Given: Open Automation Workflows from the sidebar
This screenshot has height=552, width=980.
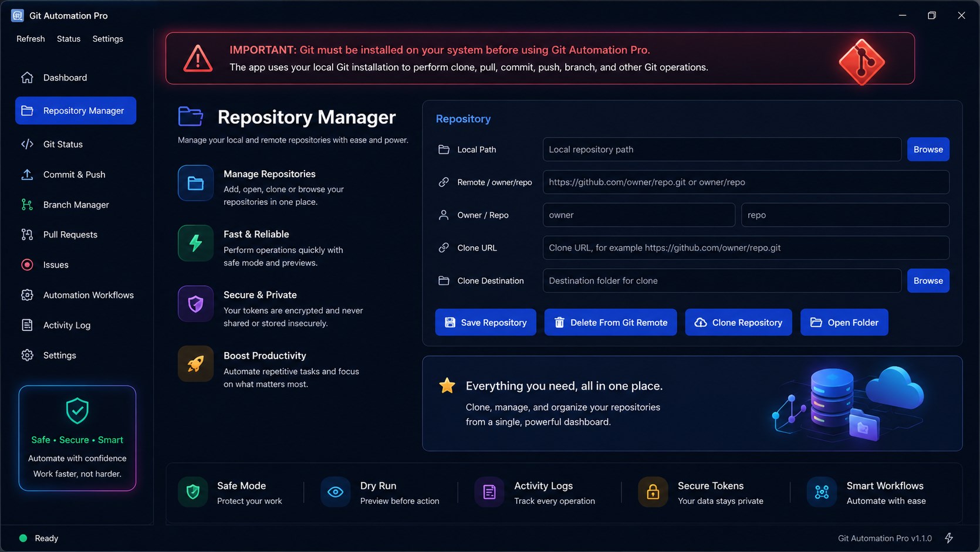Looking at the screenshot, I should click(76, 295).
